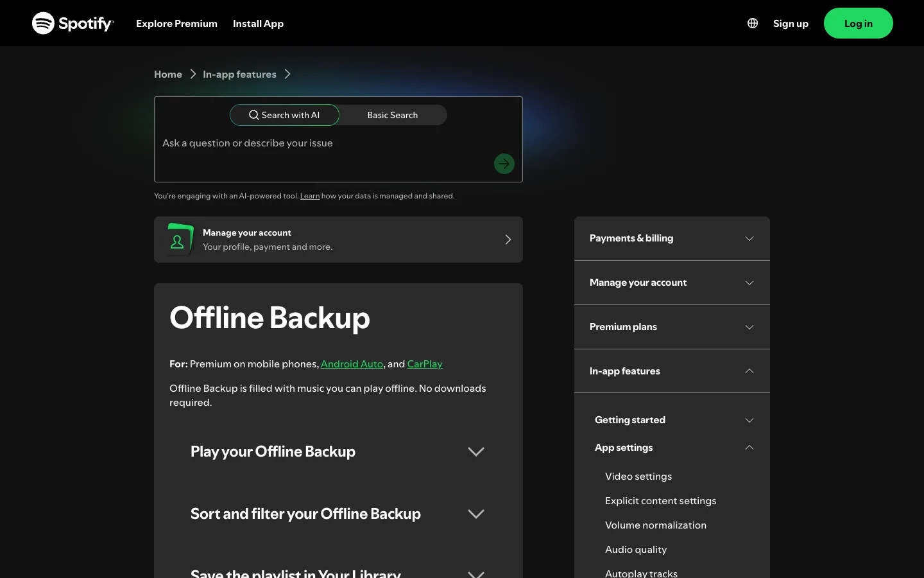
Task: Open Manage your account card
Action: (338, 240)
